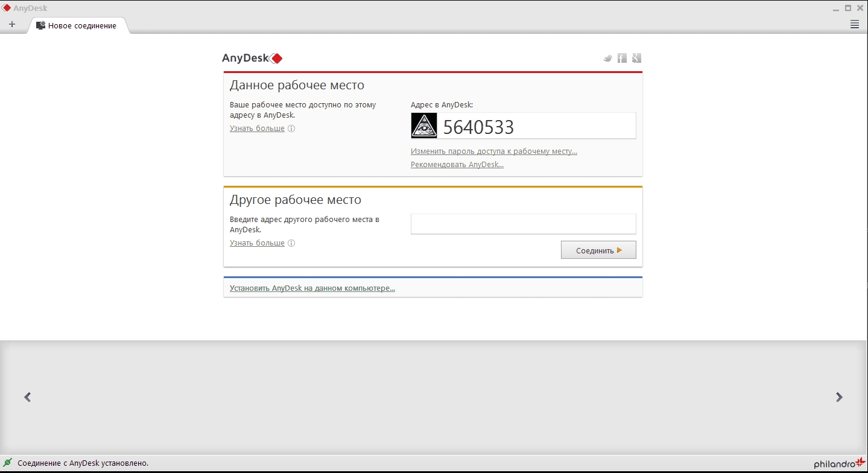Click the Соединение с AnyDesk установлено status text

(83, 463)
